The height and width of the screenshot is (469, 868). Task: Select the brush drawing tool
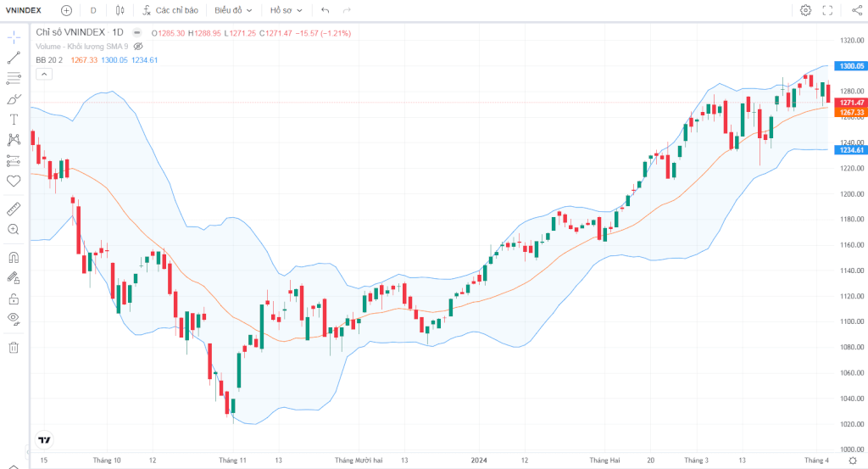pos(14,99)
